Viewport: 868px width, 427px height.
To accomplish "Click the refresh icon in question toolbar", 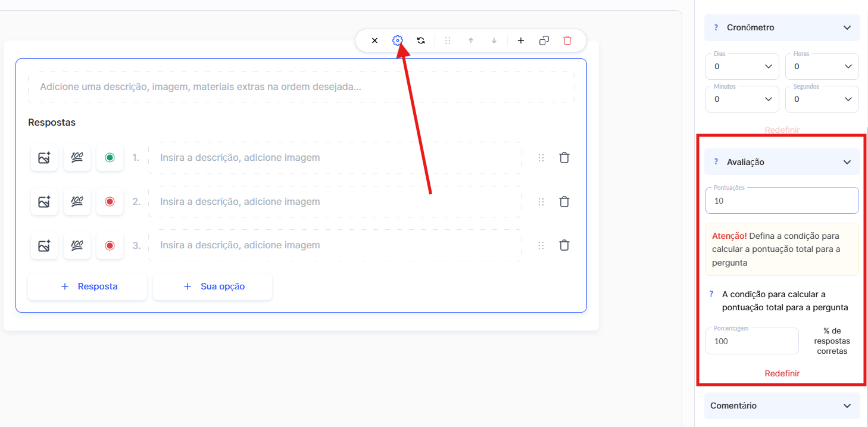I will 421,40.
